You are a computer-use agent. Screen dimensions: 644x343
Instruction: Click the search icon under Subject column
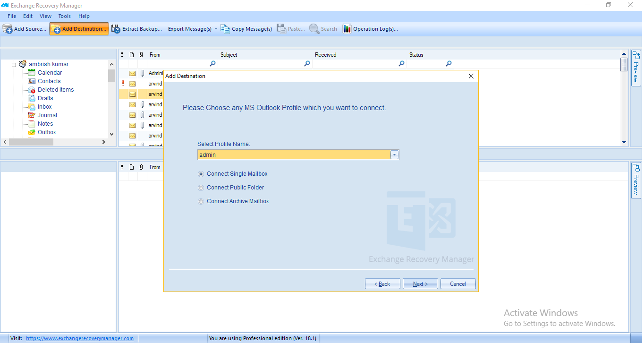pyautogui.click(x=307, y=64)
